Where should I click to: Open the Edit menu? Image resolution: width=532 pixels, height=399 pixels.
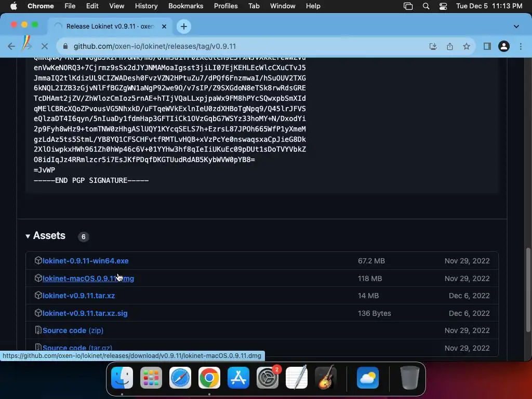tap(92, 6)
